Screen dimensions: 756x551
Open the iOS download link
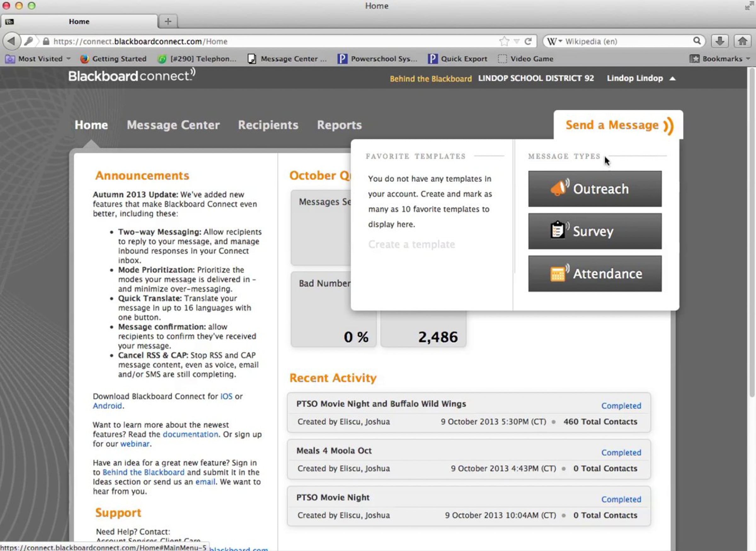[x=226, y=396]
